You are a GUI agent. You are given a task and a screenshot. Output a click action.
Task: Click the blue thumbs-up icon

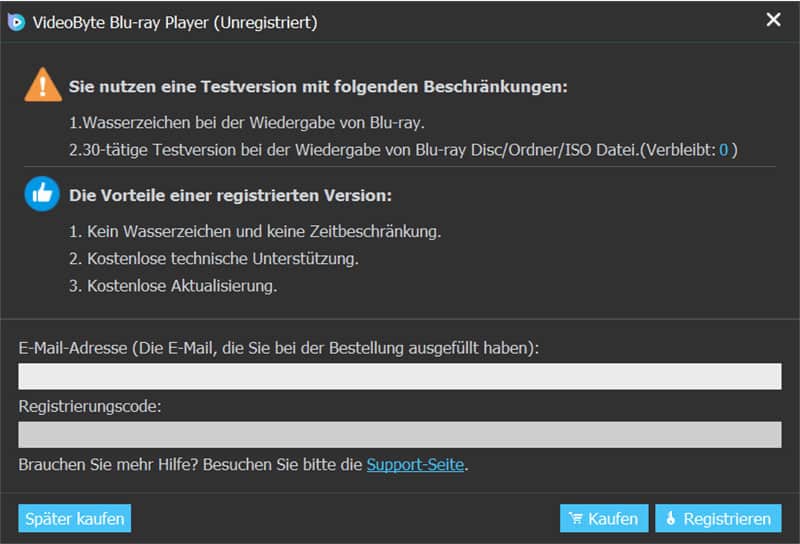(x=42, y=194)
